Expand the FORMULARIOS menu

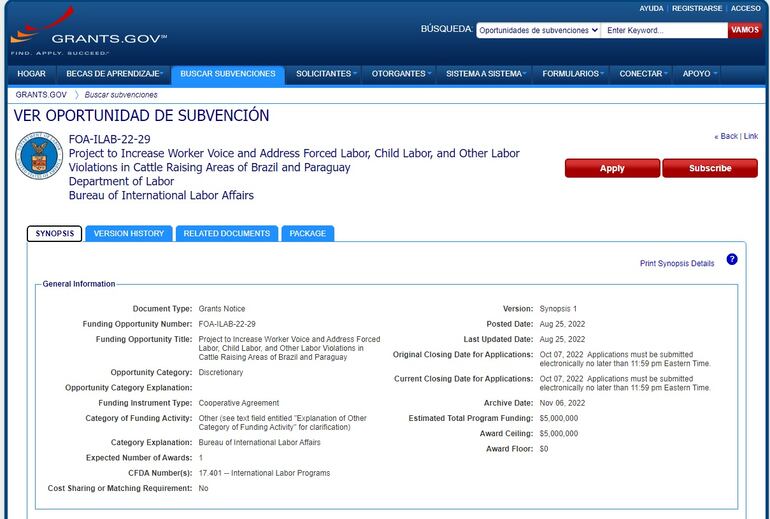click(x=572, y=74)
